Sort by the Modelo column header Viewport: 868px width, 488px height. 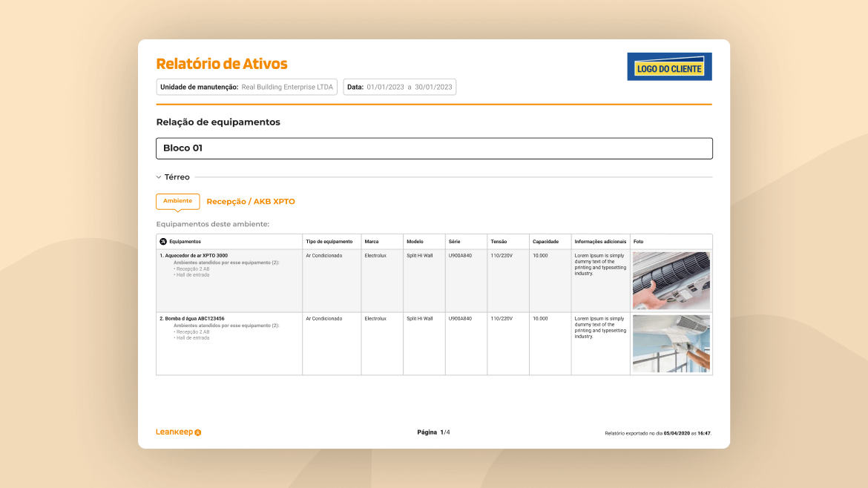[415, 242]
